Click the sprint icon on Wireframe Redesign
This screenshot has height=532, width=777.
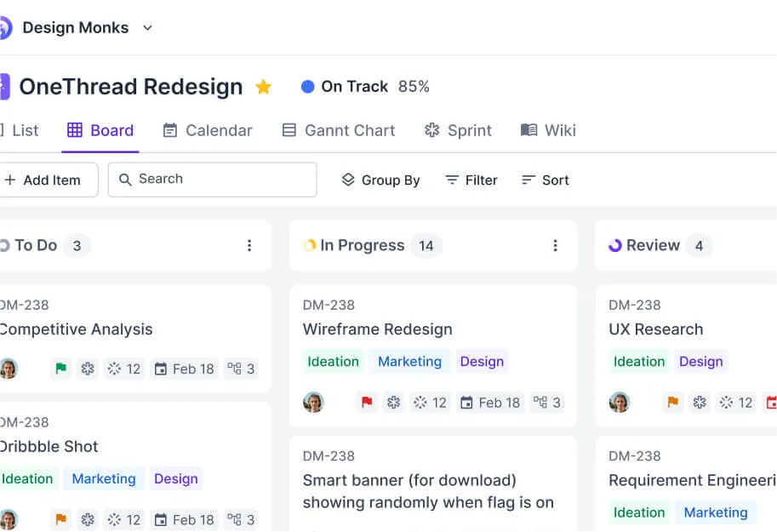[x=393, y=402]
